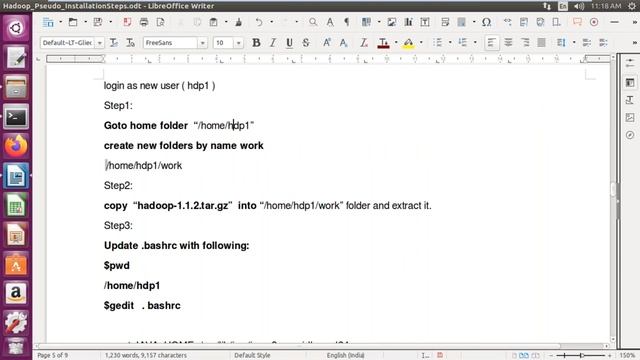
Task: Toggle formatting marks pilcrow icon
Action: point(347,22)
